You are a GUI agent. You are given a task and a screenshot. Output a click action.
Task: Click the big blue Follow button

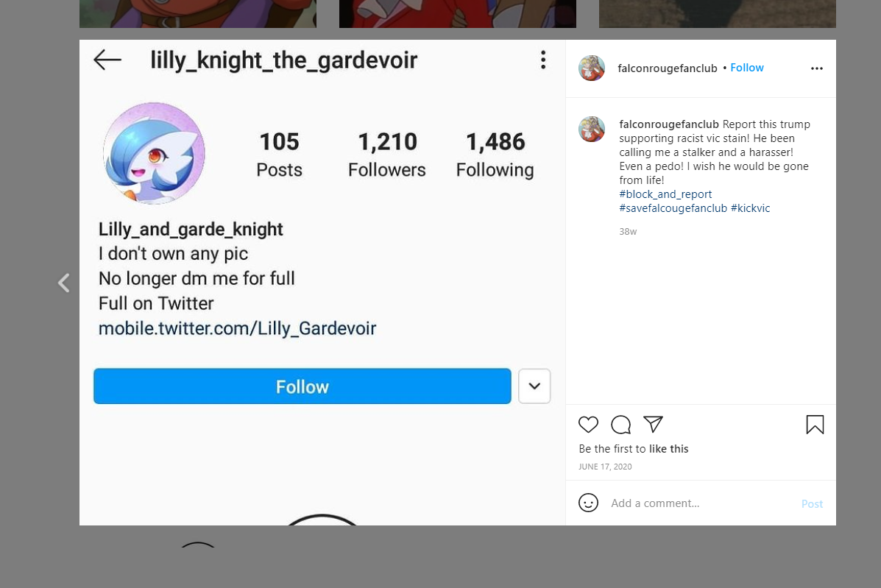(302, 386)
